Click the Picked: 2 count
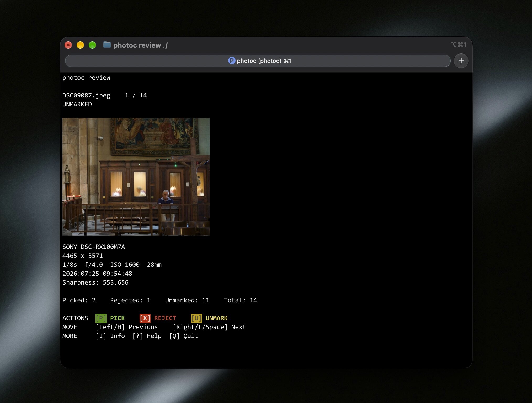 [79, 300]
